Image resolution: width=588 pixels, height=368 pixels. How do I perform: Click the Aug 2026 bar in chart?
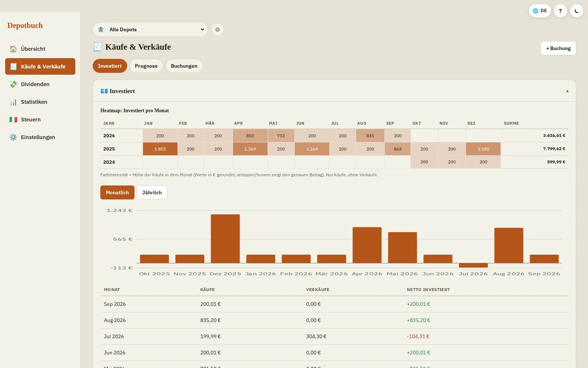pos(509,245)
